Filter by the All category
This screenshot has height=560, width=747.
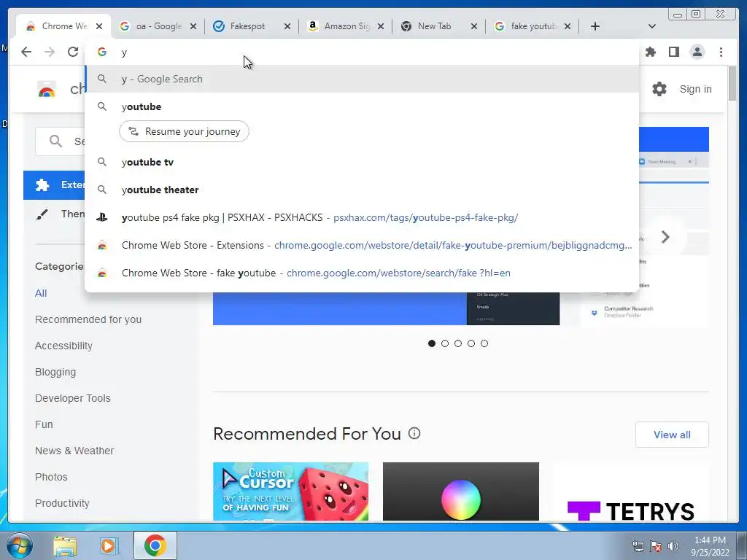pos(41,293)
